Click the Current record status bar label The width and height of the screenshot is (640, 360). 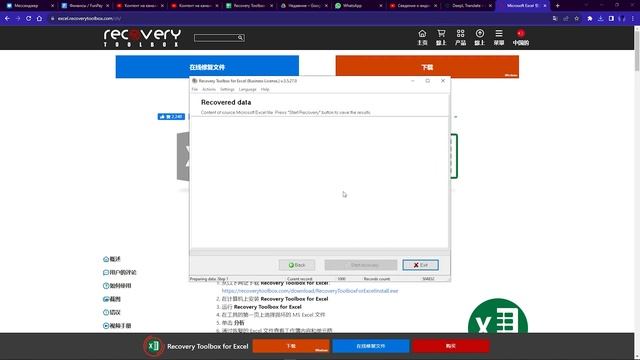click(300, 279)
